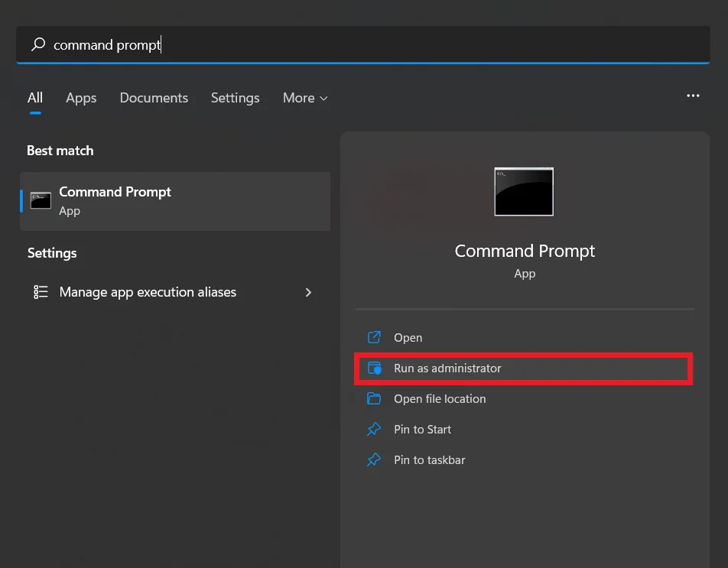Open the Settings filter tab

pos(235,98)
